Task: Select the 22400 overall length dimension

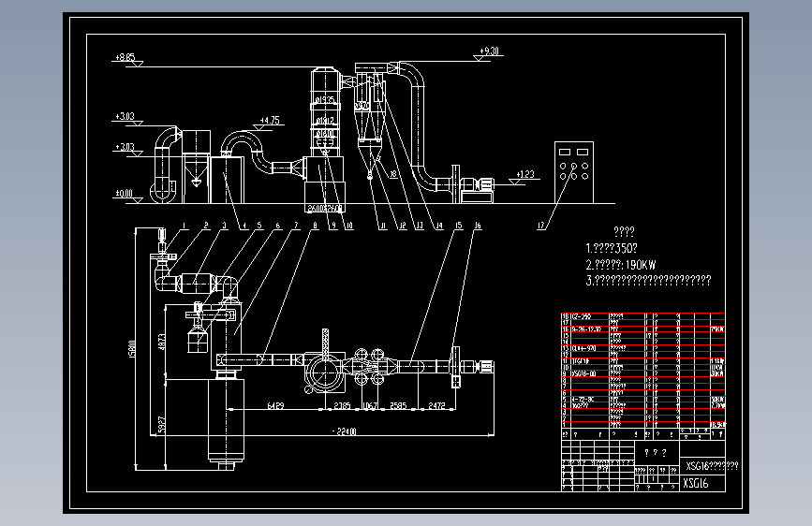Action: 344,431
